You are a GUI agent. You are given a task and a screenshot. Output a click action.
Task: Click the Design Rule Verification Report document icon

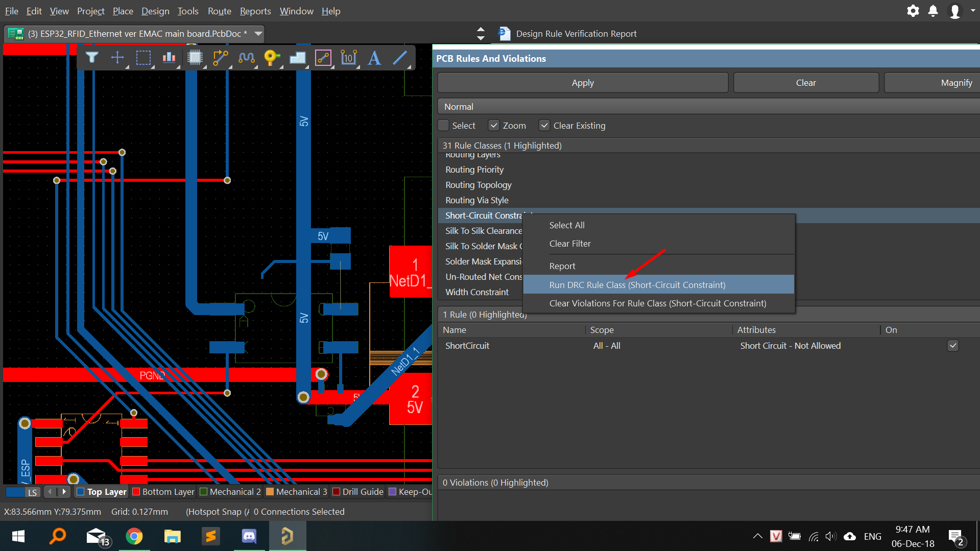(x=504, y=34)
